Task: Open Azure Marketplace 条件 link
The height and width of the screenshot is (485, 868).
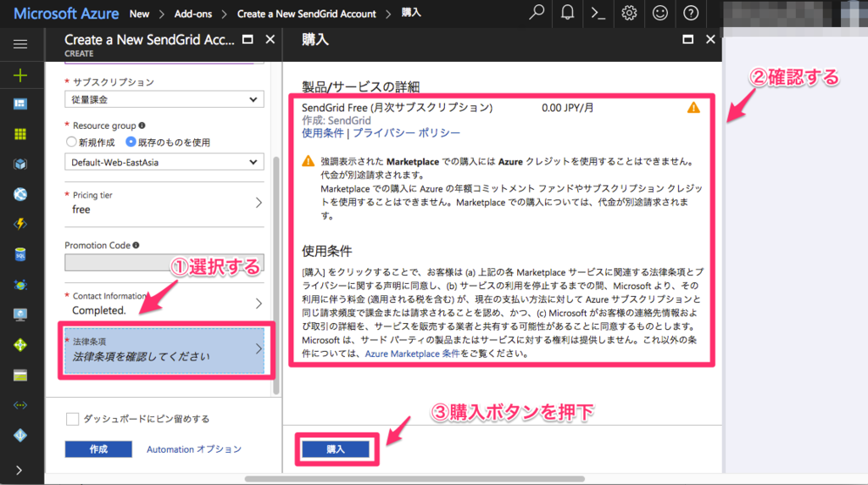Action: (x=413, y=354)
